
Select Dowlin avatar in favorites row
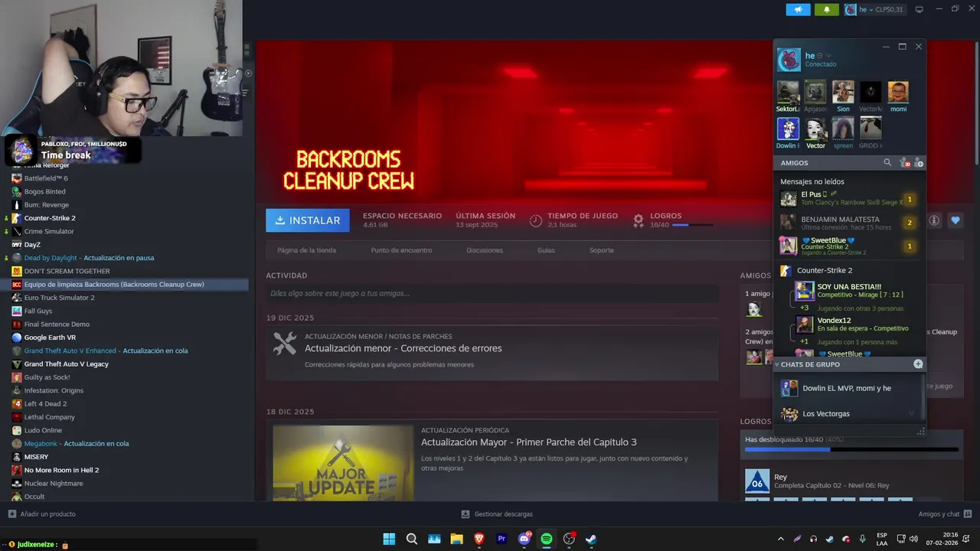[x=788, y=129]
